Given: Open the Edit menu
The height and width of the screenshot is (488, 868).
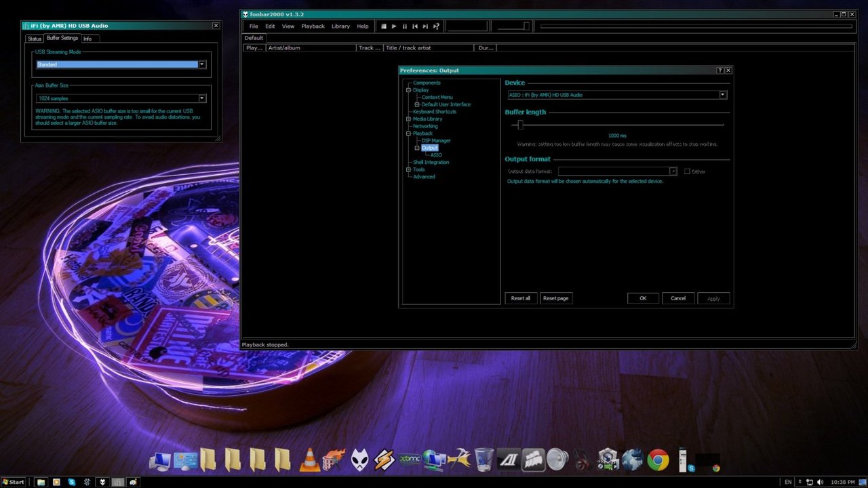Looking at the screenshot, I should pos(270,26).
